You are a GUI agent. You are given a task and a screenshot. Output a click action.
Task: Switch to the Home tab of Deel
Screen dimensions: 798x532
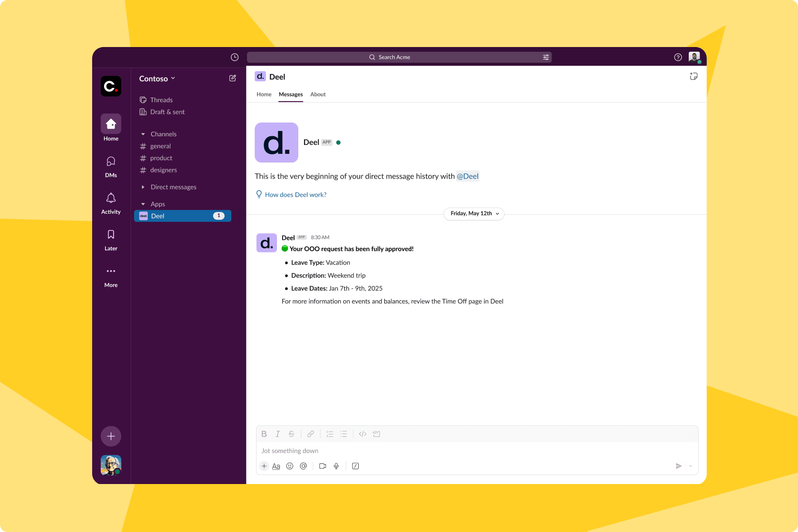click(264, 95)
